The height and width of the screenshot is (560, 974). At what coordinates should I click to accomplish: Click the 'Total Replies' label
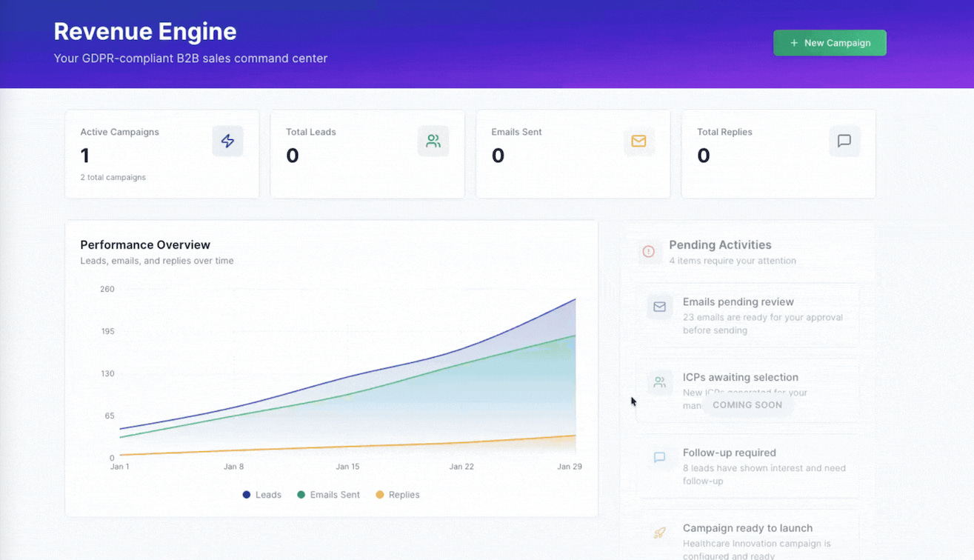[x=724, y=132]
